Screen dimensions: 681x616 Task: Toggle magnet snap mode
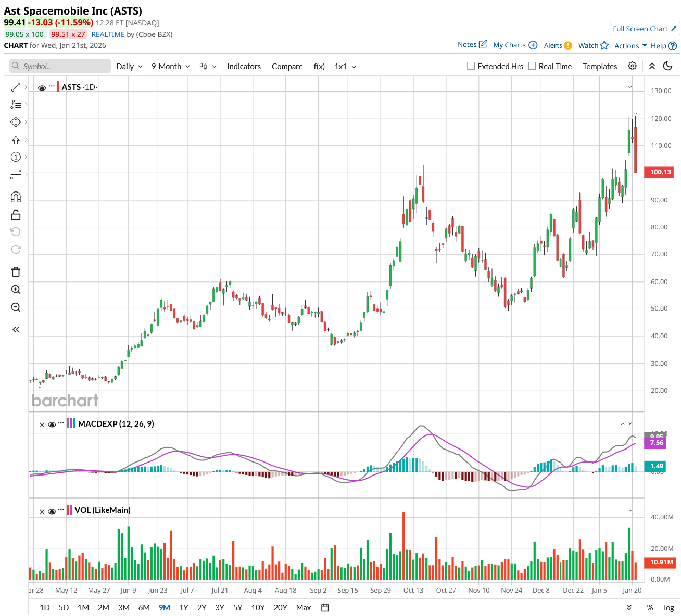(16, 197)
